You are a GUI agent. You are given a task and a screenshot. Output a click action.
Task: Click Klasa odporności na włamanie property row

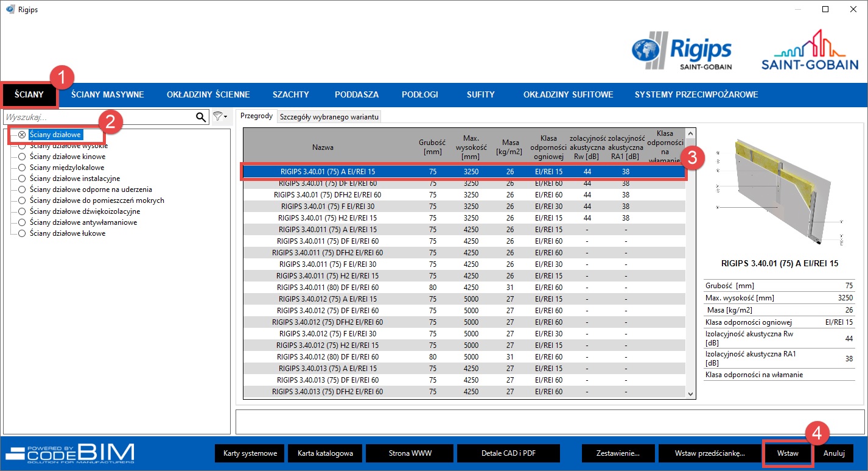779,375
